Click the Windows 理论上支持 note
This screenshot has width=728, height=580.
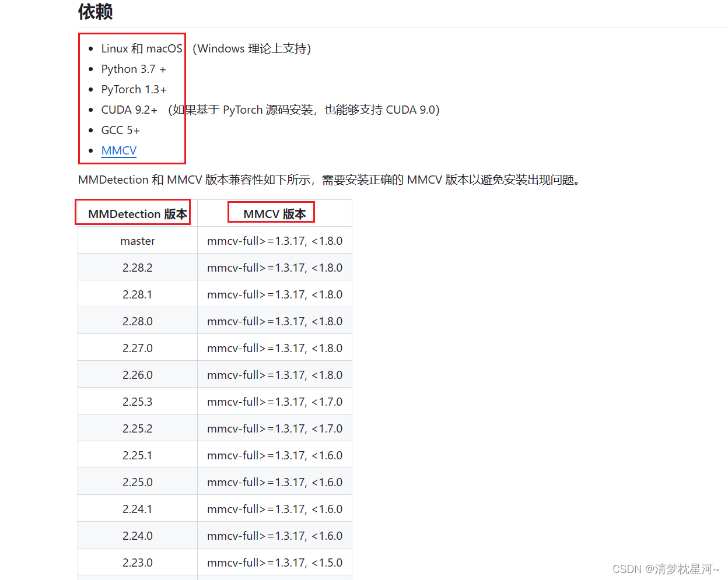[252, 48]
